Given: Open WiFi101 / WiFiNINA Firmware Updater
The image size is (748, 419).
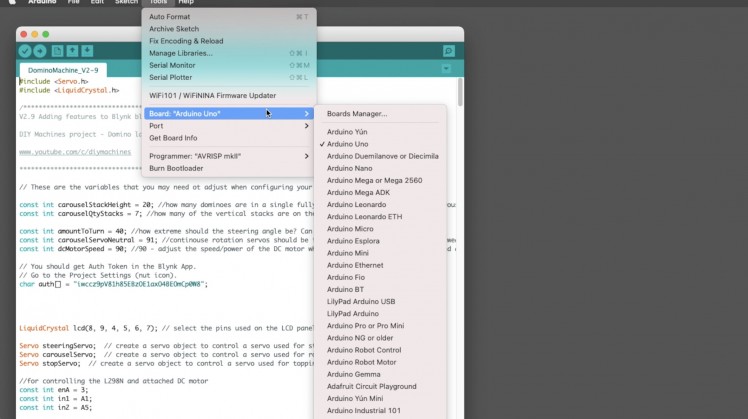Looking at the screenshot, I should [x=229, y=95].
